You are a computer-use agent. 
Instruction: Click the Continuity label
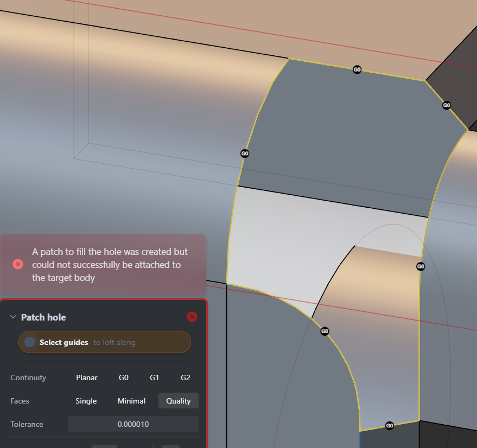click(x=28, y=377)
